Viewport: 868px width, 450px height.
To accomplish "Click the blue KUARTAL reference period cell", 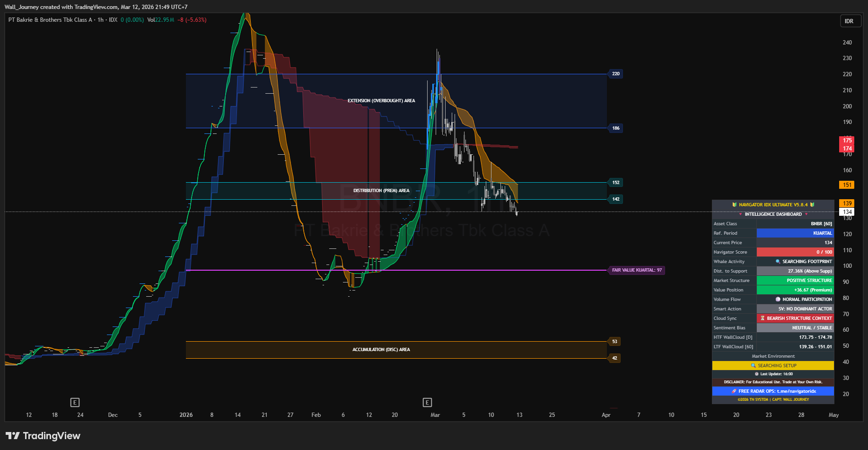I will 795,233.
